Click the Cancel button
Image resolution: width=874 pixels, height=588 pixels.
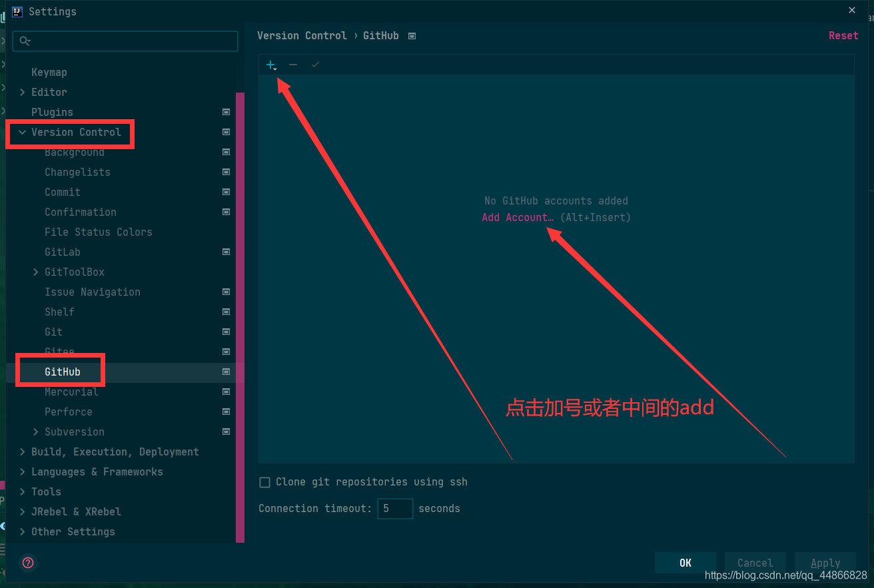(x=755, y=563)
